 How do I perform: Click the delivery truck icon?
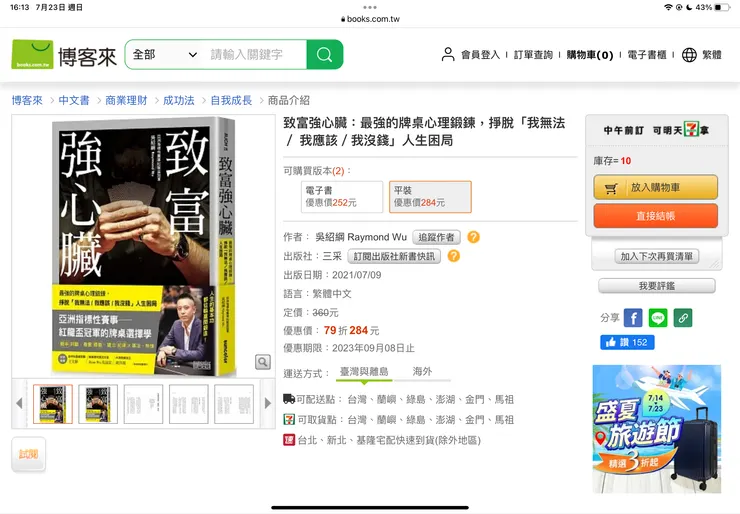point(289,399)
